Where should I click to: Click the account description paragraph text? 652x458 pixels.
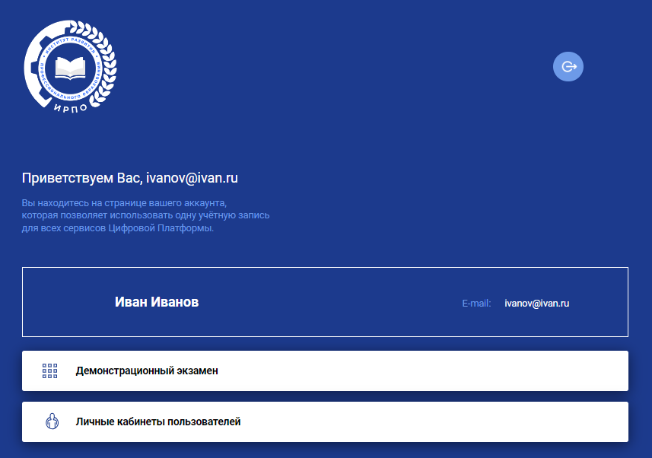coord(145,215)
